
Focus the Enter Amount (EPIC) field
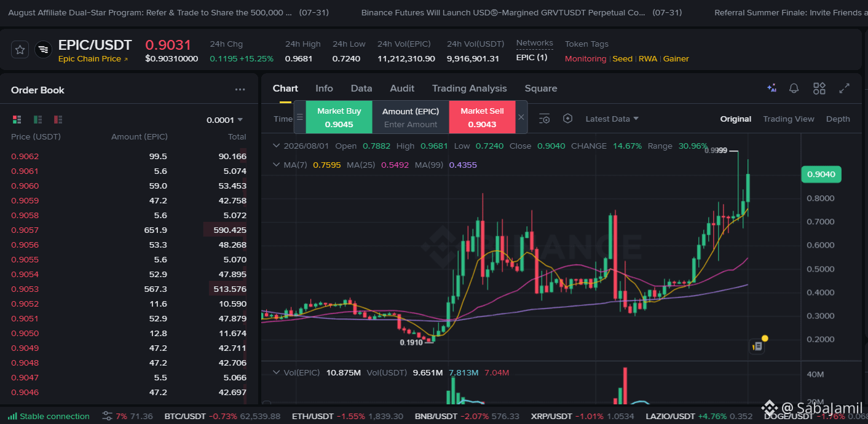pyautogui.click(x=411, y=124)
